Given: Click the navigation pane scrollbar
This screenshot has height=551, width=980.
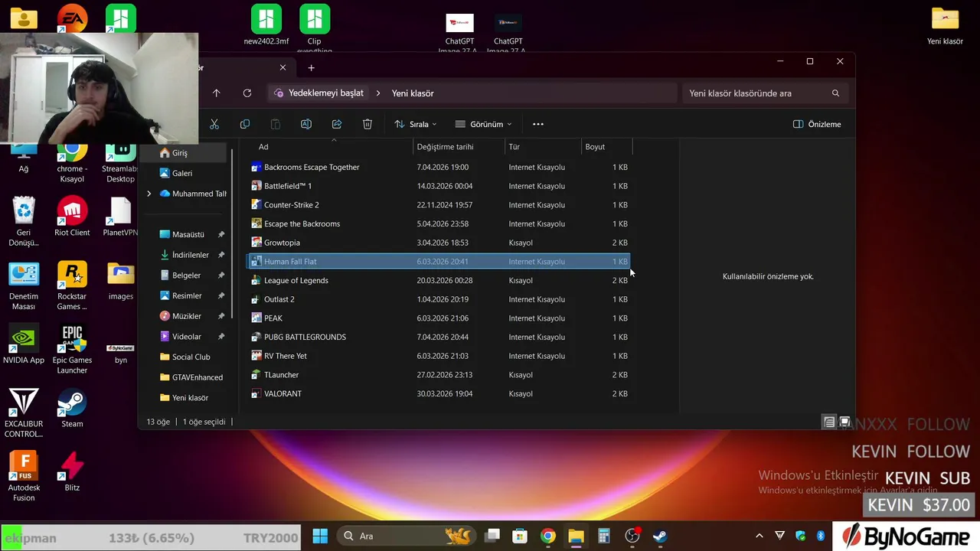Looking at the screenshot, I should click(232, 233).
